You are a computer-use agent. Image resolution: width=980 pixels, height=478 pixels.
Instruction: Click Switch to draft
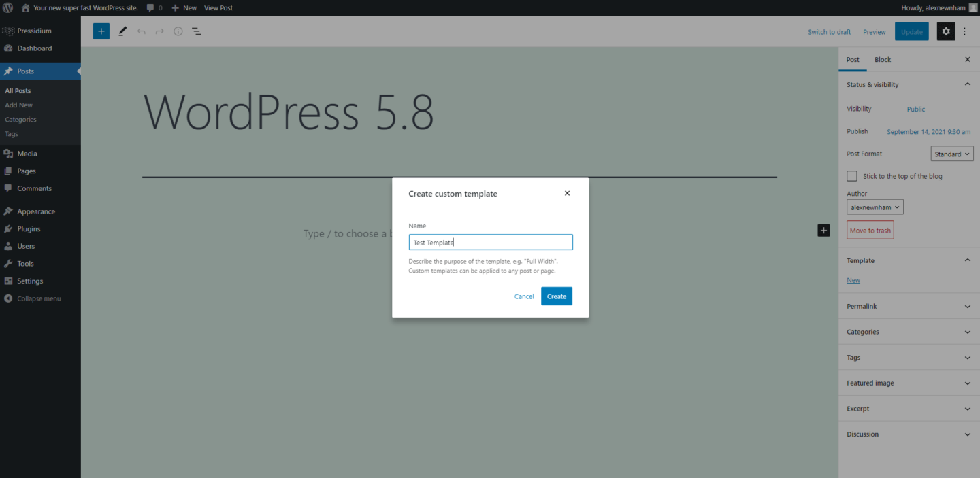point(830,32)
